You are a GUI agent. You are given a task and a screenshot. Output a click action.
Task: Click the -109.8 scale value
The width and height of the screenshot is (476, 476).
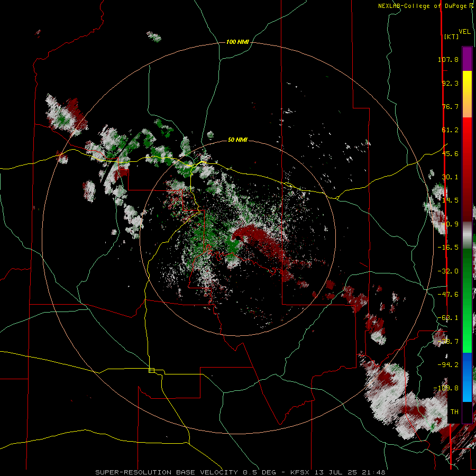click(x=446, y=388)
